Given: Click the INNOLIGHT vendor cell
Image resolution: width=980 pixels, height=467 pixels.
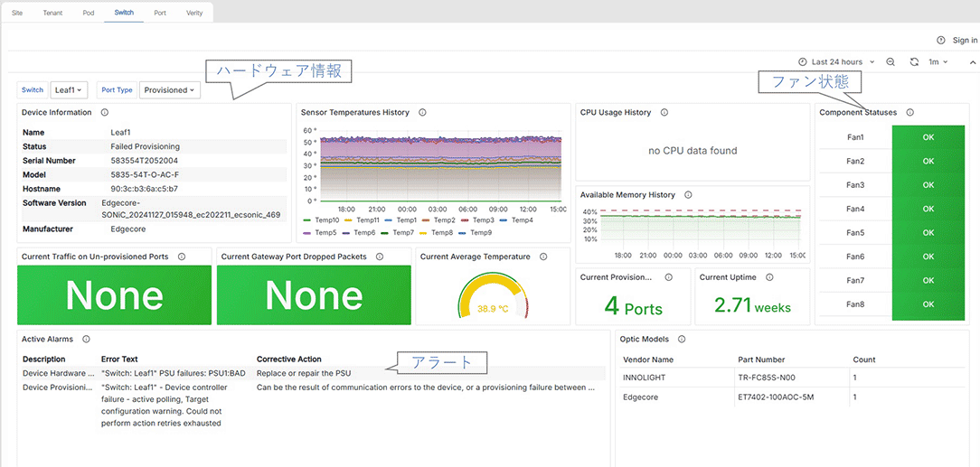Looking at the screenshot, I should click(643, 378).
